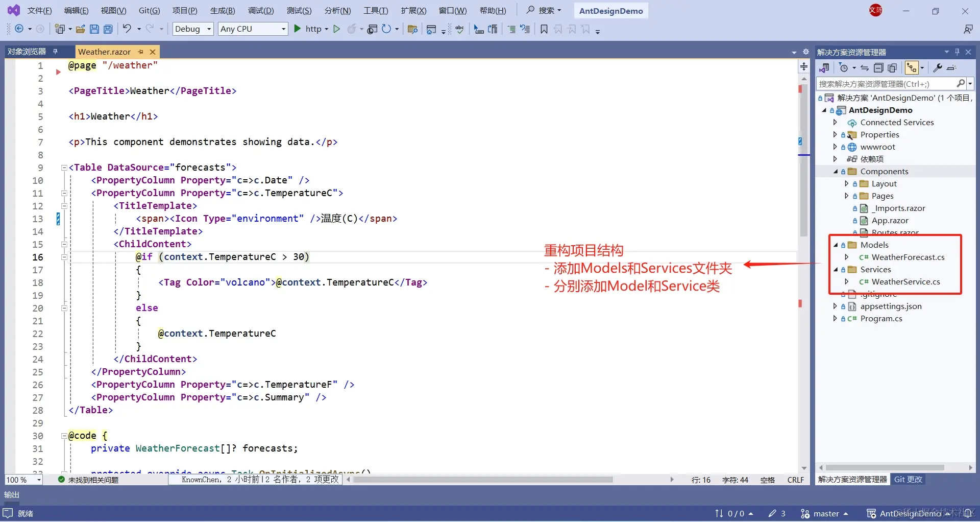Image resolution: width=980 pixels, height=522 pixels.
Task: Toggle pin on 对象浏览器 tab
Action: tap(55, 51)
